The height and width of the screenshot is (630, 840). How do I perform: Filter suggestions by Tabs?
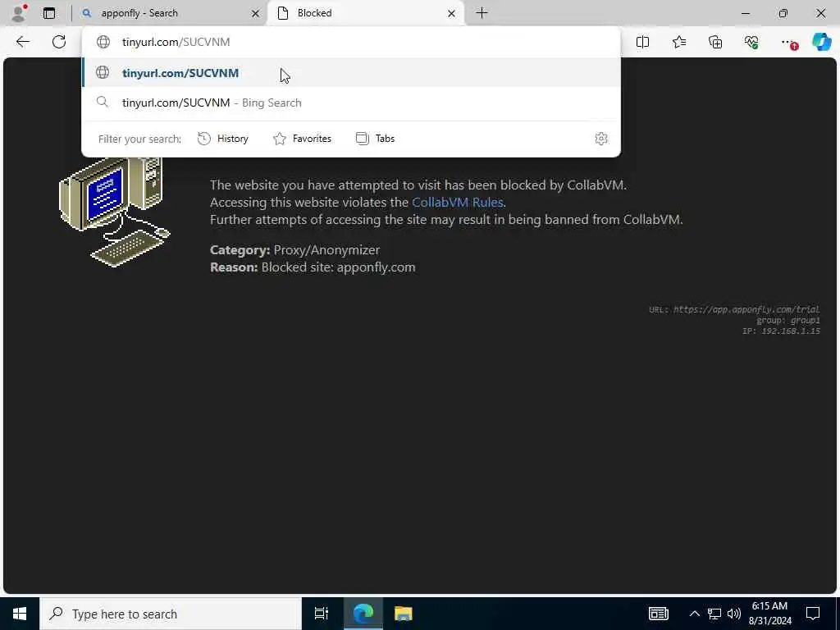coord(375,139)
